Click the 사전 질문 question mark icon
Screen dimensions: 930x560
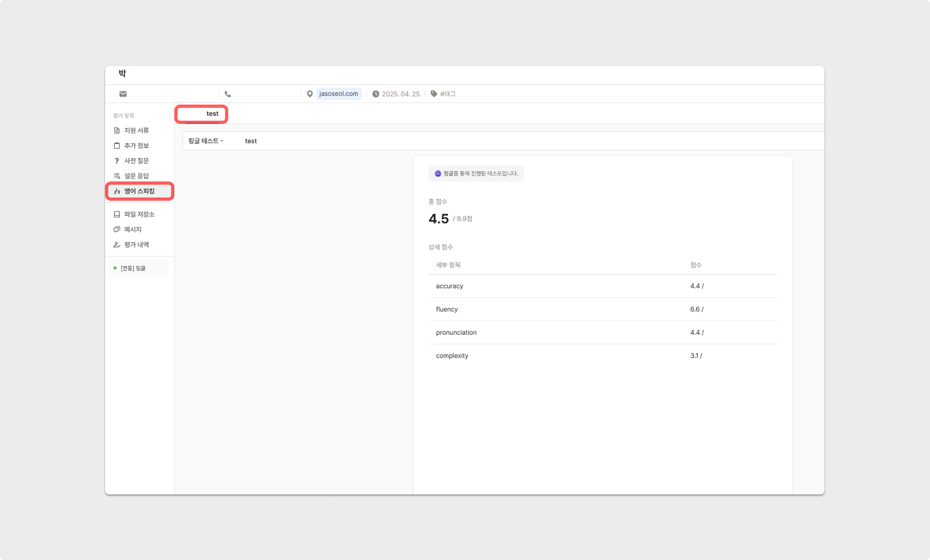point(117,161)
